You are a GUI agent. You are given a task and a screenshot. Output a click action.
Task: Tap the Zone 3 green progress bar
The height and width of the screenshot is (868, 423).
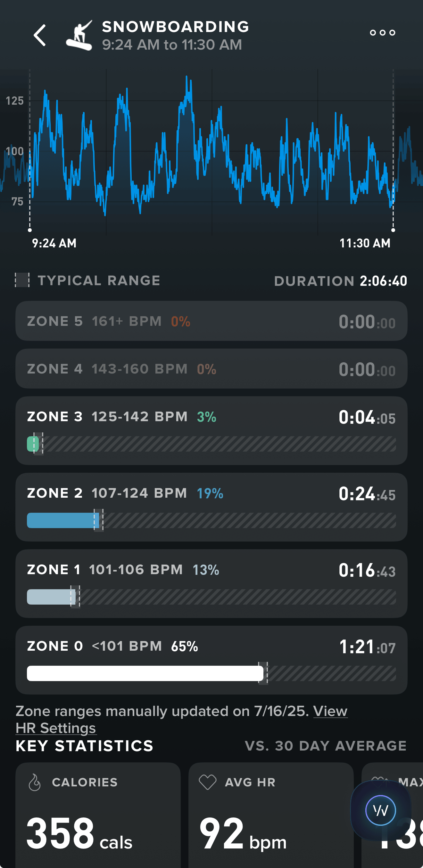[x=33, y=444]
